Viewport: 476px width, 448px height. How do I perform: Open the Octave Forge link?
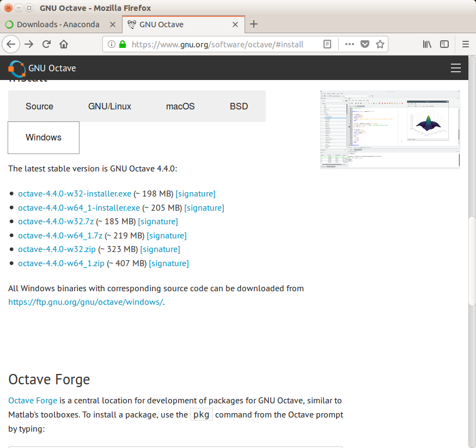click(33, 401)
